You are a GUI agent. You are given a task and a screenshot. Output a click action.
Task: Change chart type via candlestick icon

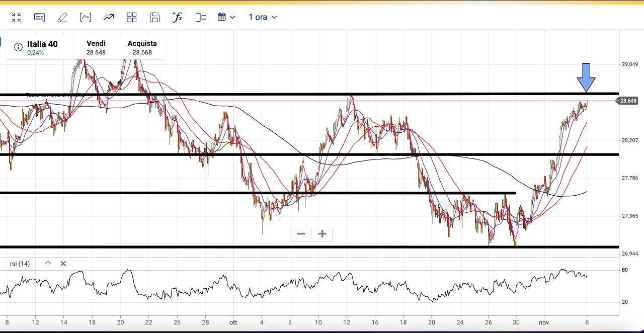pyautogui.click(x=201, y=18)
